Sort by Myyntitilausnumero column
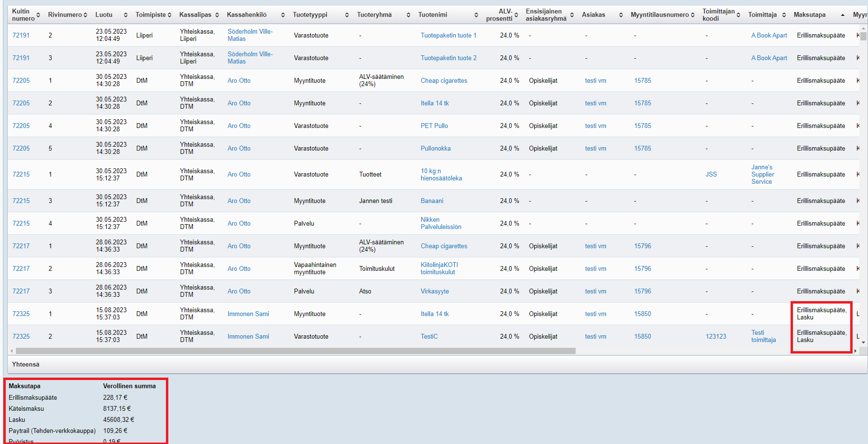This screenshot has height=444, width=868. click(x=692, y=15)
